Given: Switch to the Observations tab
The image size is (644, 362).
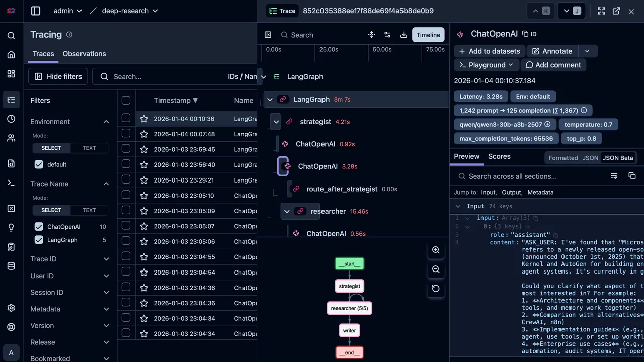Looking at the screenshot, I should click(84, 54).
